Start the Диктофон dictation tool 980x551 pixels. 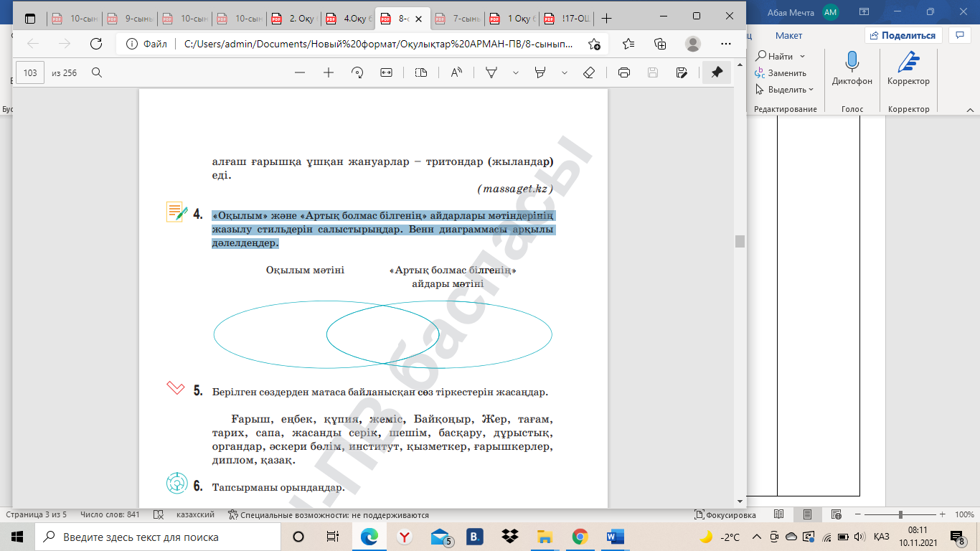pos(852,69)
